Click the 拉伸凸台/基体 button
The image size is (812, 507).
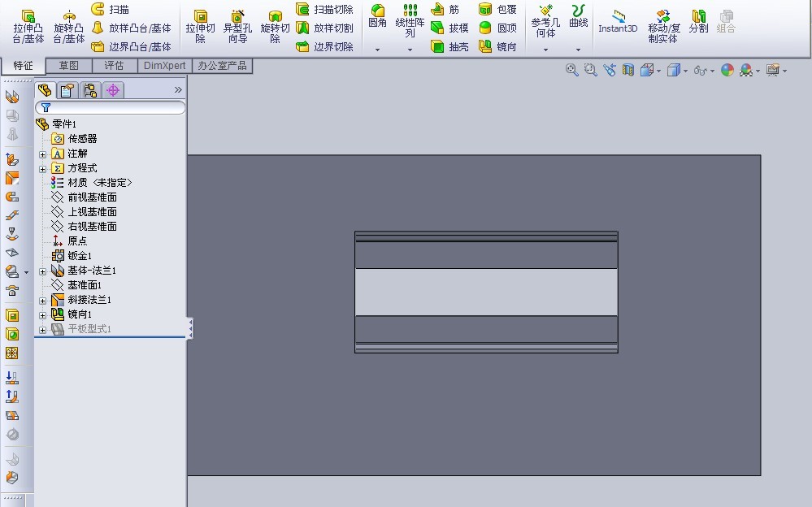[x=28, y=26]
